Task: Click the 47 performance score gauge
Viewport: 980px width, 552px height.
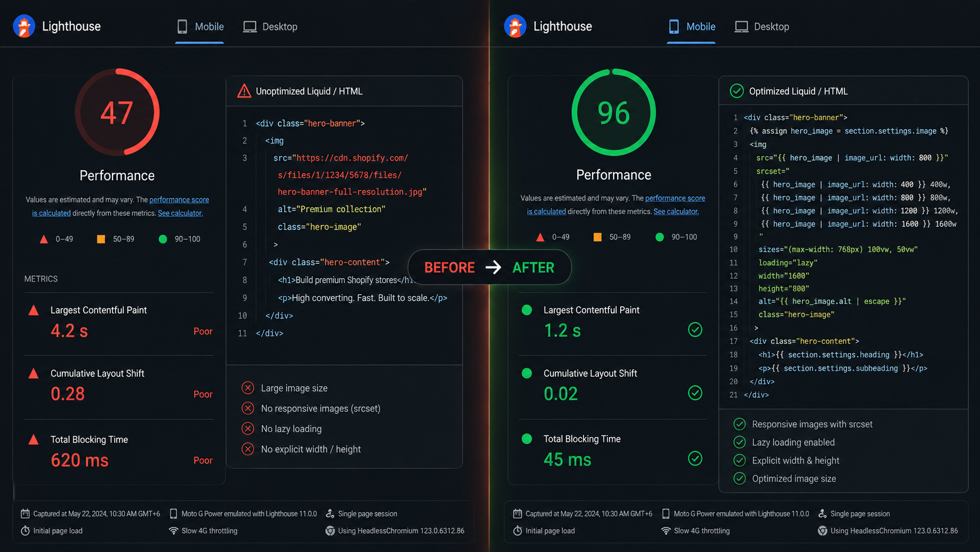Action: (117, 112)
